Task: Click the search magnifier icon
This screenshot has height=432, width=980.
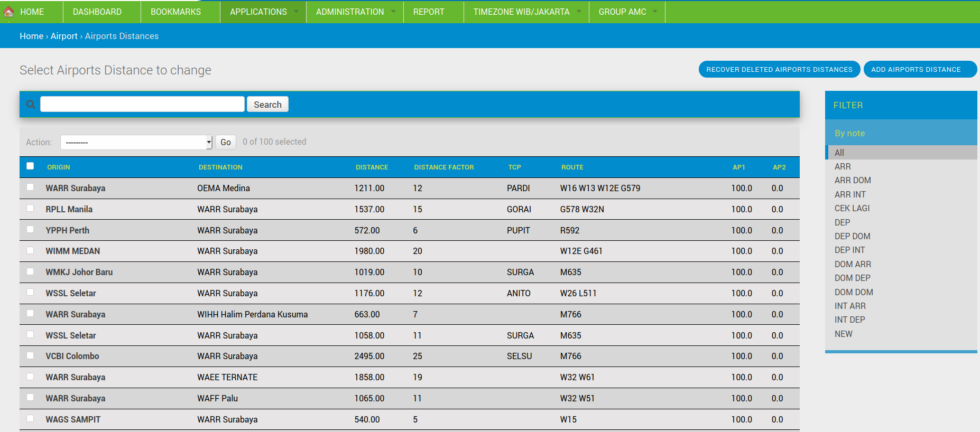Action: click(x=31, y=105)
